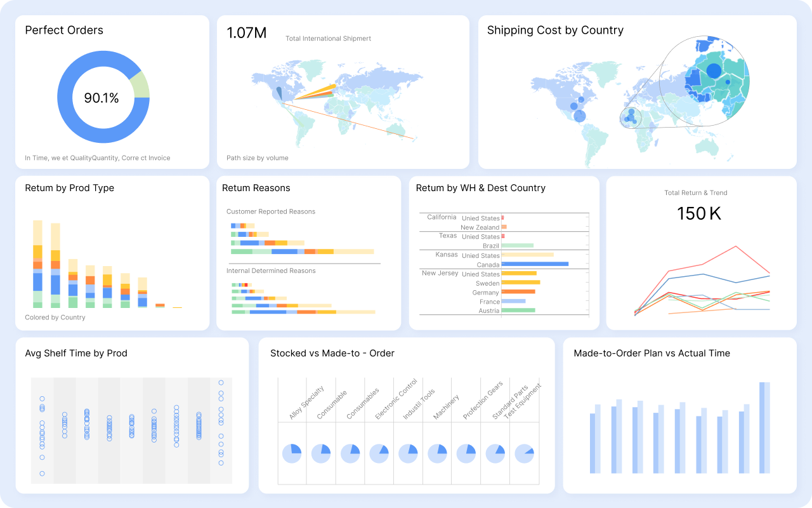Click the France row label
Viewport: 812px width, 508px height.
point(490,302)
